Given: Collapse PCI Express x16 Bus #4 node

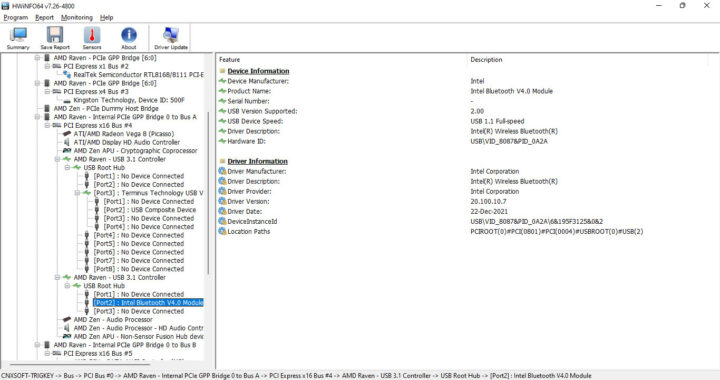Looking at the screenshot, I should [x=47, y=125].
